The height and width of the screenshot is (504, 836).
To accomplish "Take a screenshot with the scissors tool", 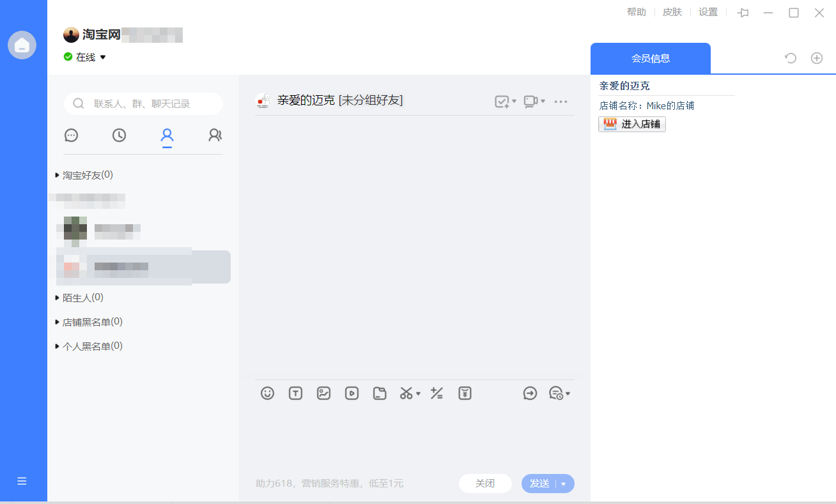I will [406, 393].
